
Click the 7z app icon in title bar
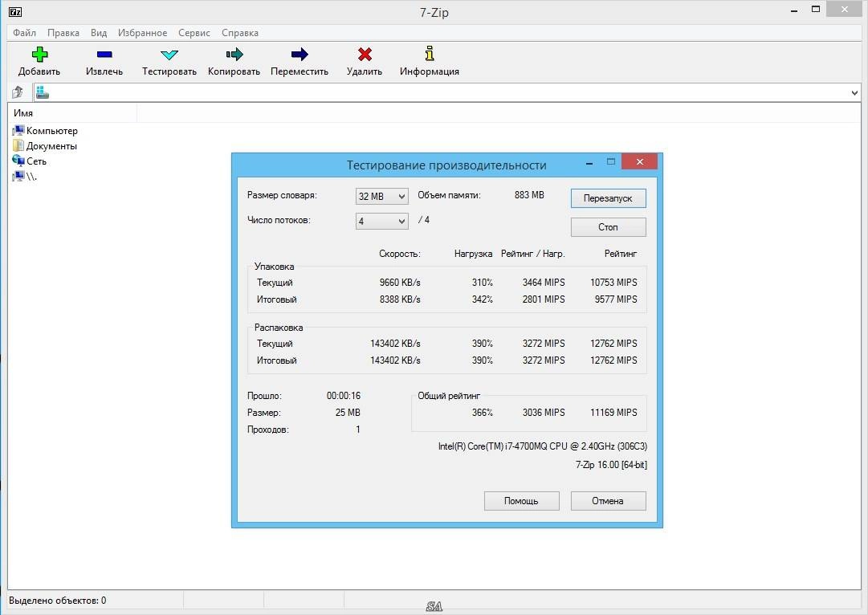[x=15, y=11]
